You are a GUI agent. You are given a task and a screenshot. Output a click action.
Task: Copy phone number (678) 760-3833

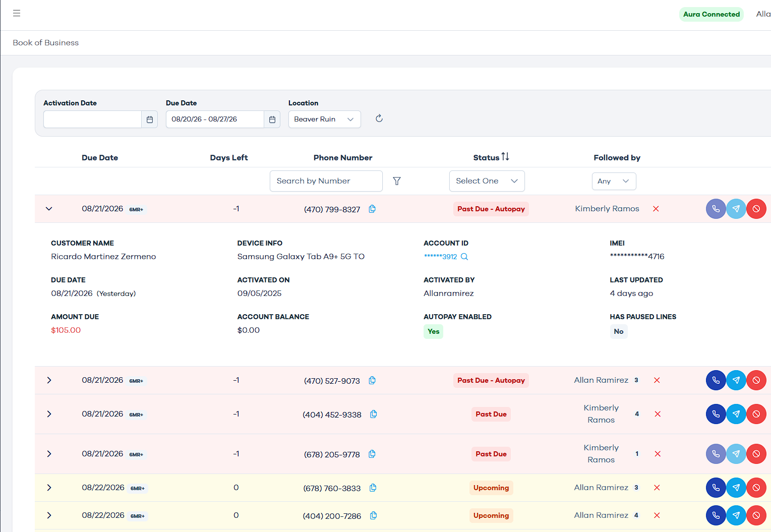tap(373, 488)
